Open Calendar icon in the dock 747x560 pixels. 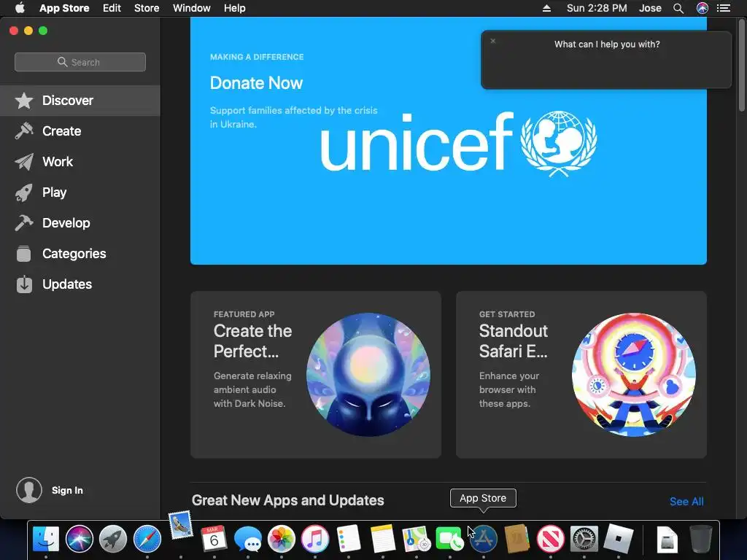pos(214,539)
